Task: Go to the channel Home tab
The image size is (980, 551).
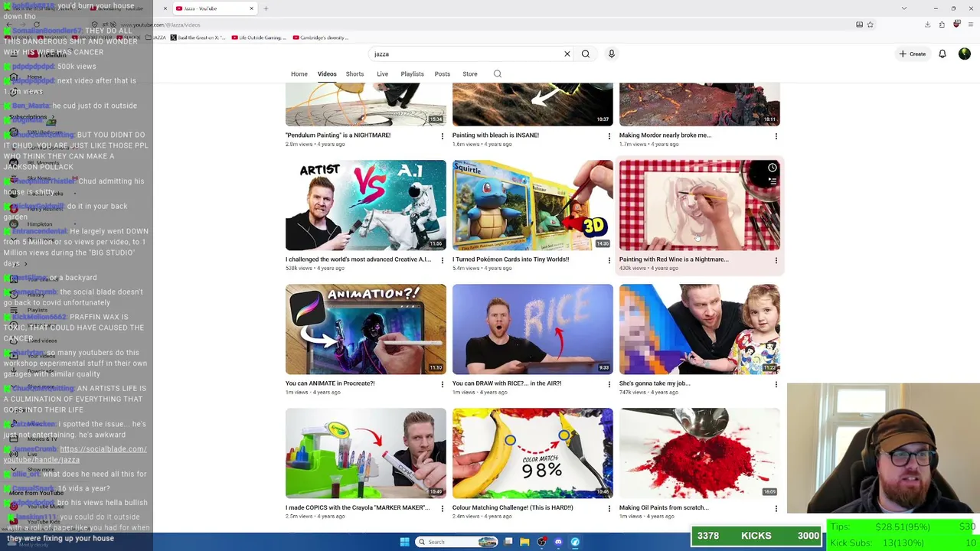Action: (299, 74)
